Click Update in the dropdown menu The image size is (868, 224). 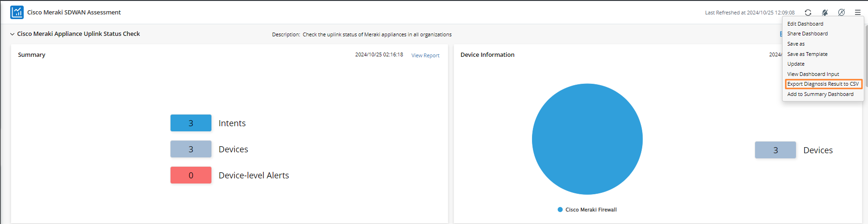[796, 64]
